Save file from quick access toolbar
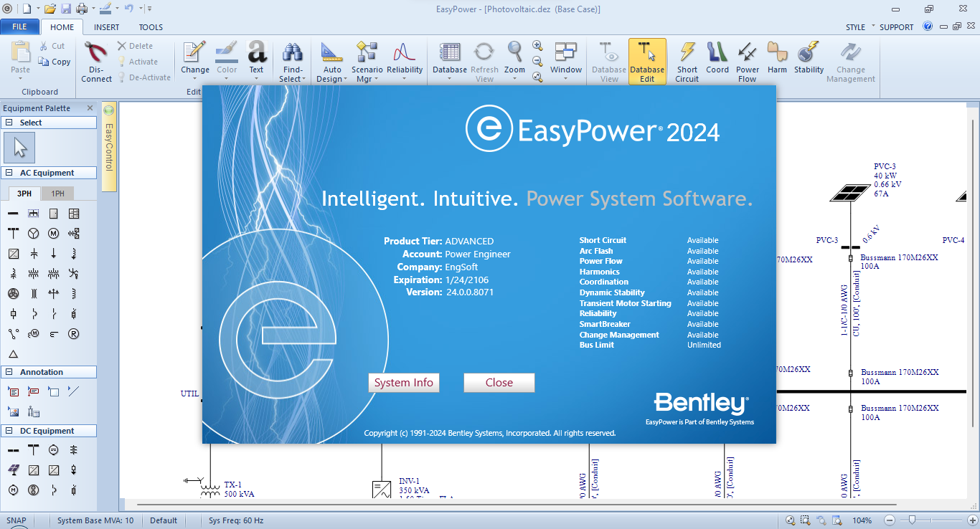 tap(66, 9)
